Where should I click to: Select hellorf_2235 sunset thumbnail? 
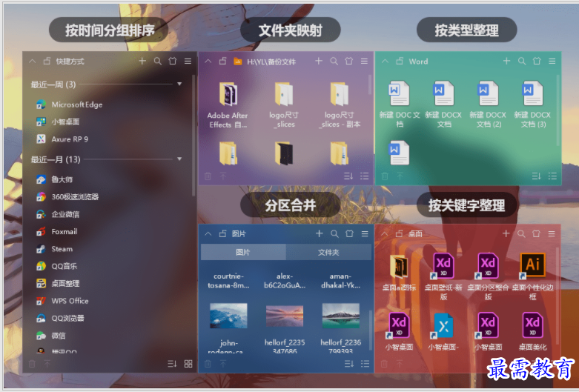(x=285, y=316)
